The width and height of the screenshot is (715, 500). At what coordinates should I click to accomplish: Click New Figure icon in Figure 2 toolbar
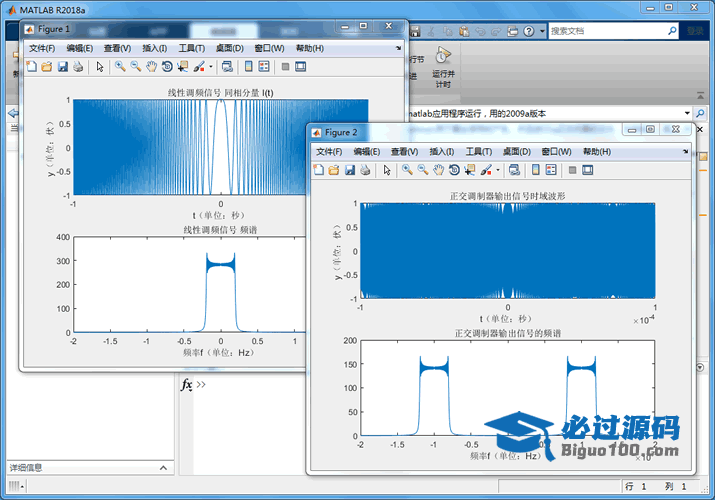(319, 170)
